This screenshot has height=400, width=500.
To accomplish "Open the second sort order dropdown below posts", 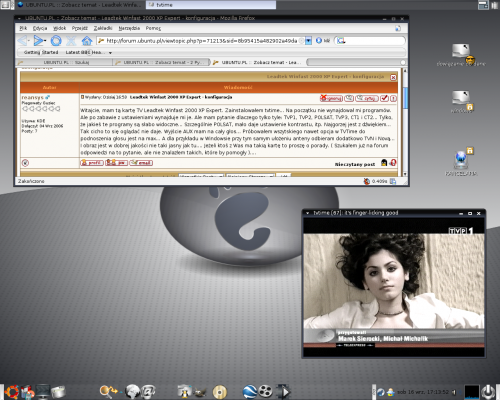I will tap(250, 175).
